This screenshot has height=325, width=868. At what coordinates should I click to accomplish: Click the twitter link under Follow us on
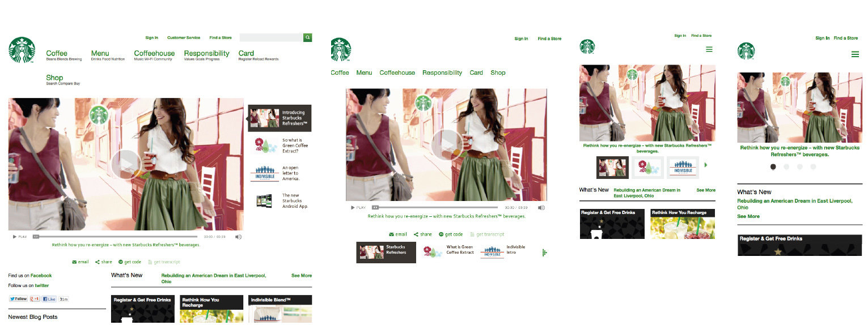42,285
